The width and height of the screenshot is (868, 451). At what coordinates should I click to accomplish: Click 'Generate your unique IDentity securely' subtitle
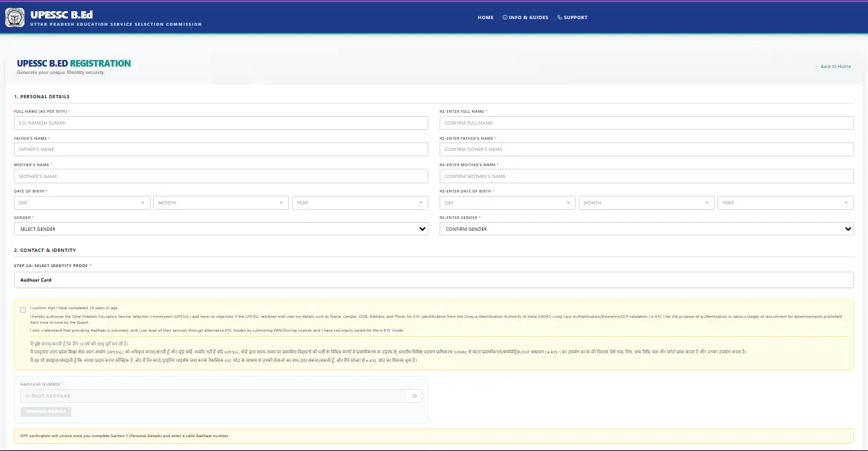[61, 73]
